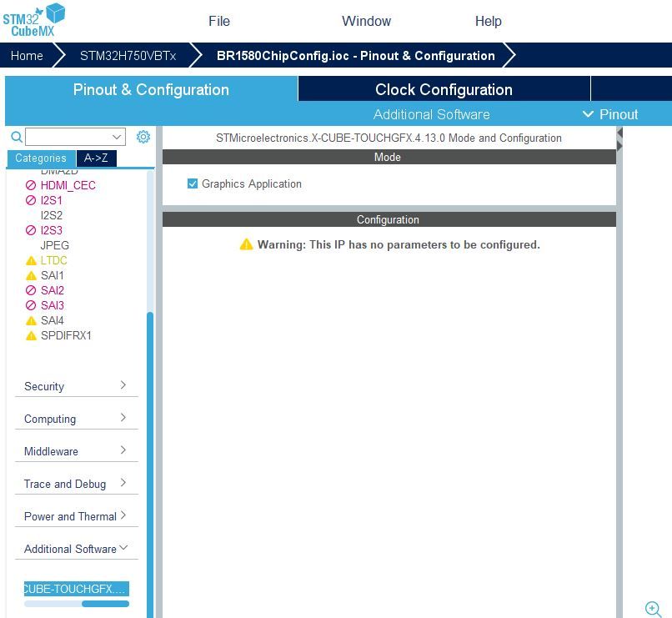Select the SAI2 peripheral
672x618 pixels.
pos(53,290)
